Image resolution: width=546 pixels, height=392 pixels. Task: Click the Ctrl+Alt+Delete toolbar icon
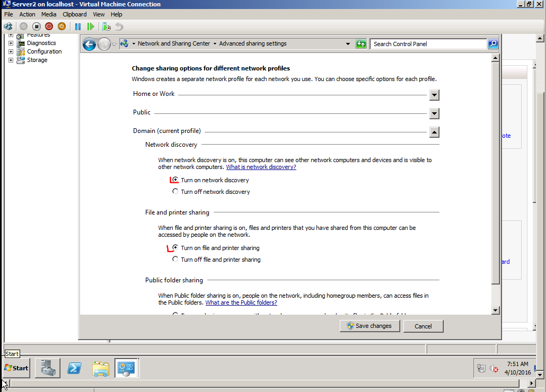coord(8,26)
